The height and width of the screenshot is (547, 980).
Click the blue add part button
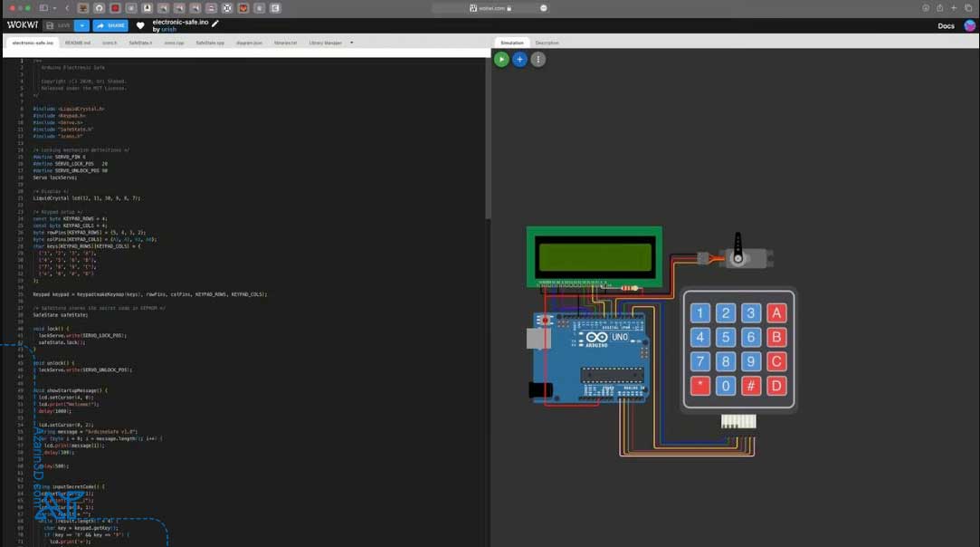tap(519, 59)
